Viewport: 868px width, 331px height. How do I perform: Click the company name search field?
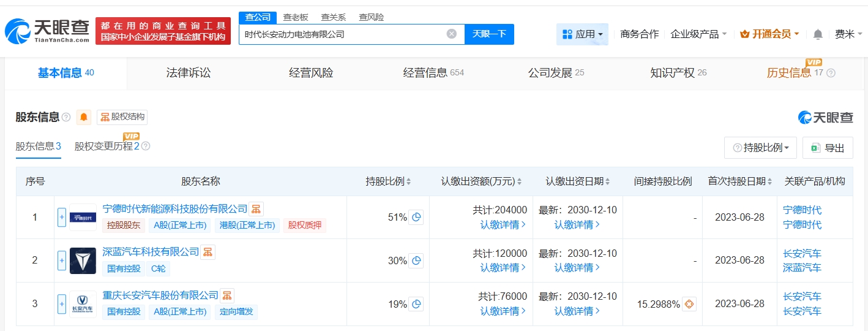pos(343,34)
